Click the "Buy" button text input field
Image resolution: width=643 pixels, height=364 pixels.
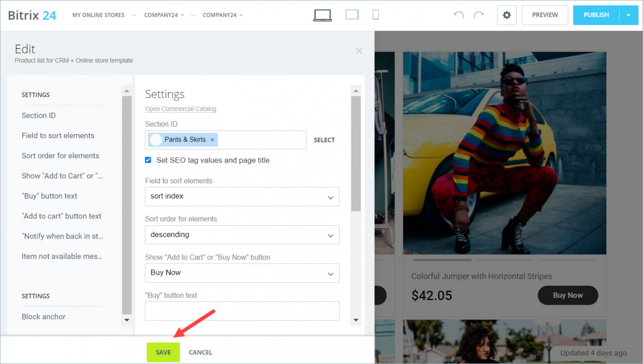pos(242,311)
